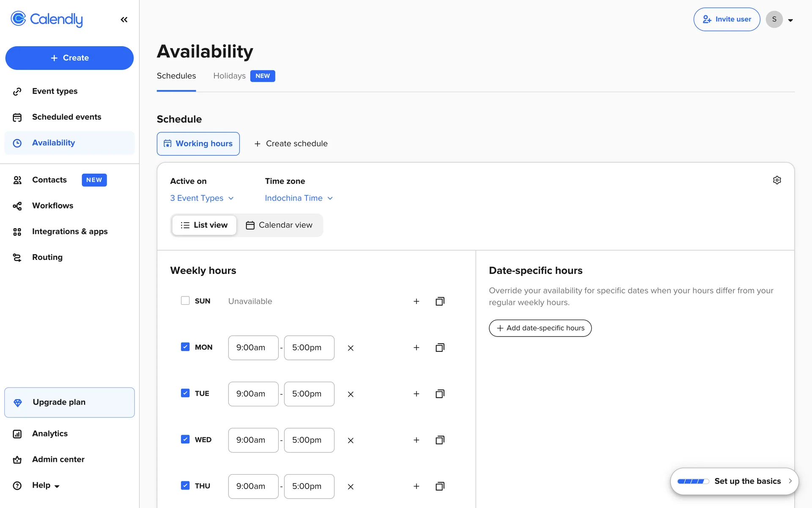Go to Routing in sidebar

[47, 257]
